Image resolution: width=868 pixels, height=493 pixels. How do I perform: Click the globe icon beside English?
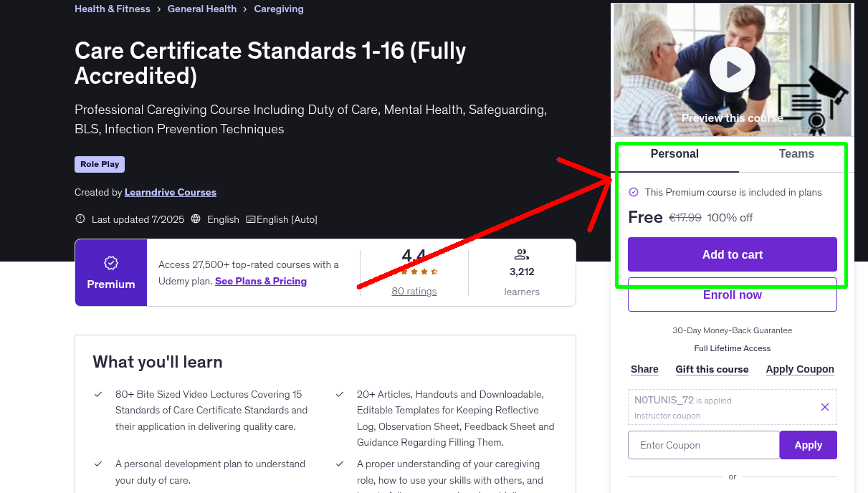[195, 219]
